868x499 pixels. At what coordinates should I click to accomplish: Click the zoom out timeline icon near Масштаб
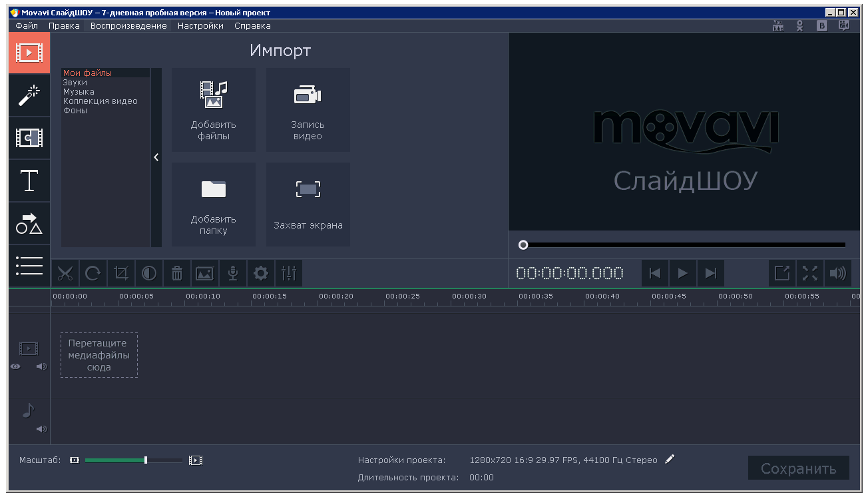coord(75,460)
